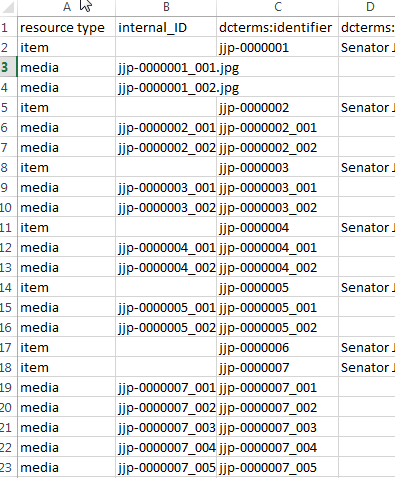395x478 pixels.
Task: Select cell containing jjp-0000001_001.jpg
Action: (166, 67)
